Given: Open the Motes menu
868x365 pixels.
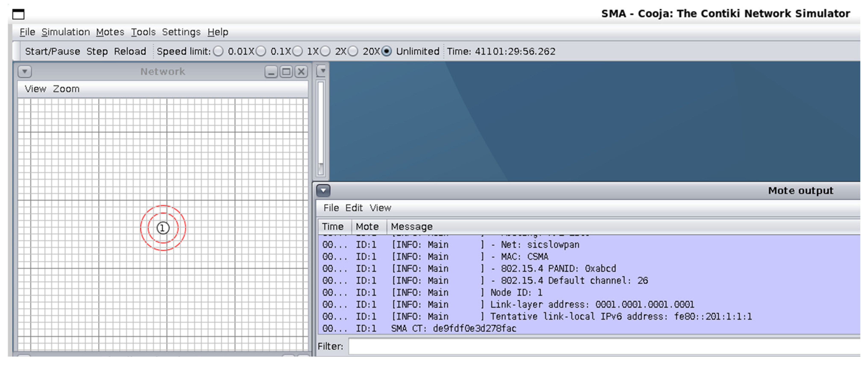Looking at the screenshot, I should [x=110, y=32].
